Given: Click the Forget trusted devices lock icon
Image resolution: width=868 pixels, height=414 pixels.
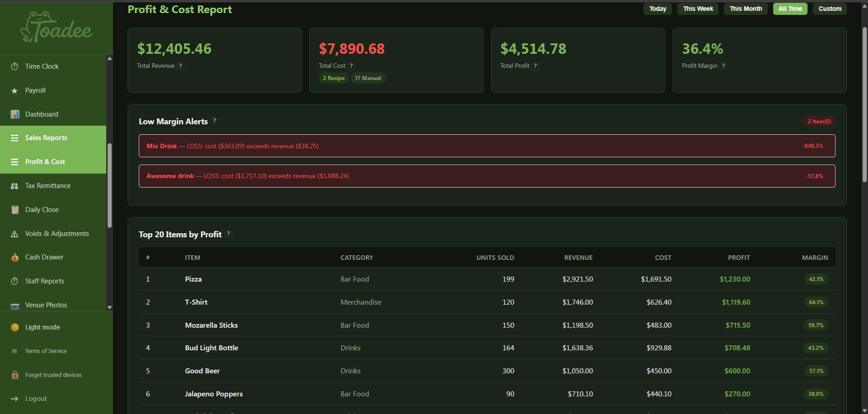Looking at the screenshot, I should [14, 375].
